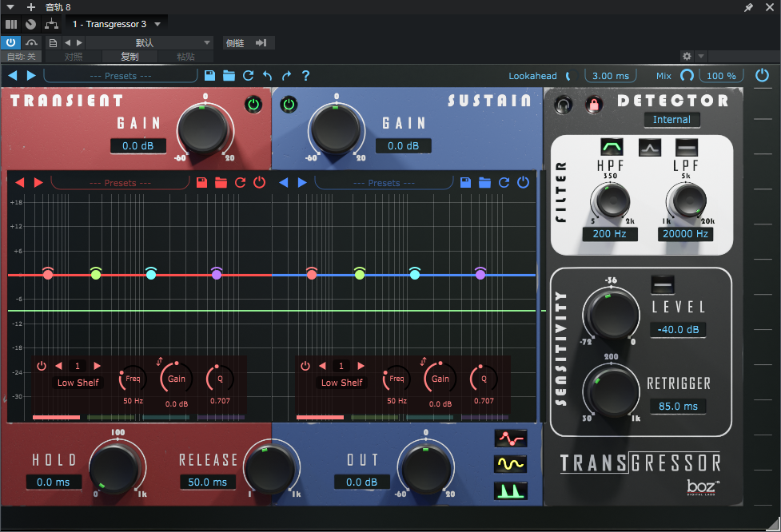Viewport: 781px width, 532px height.
Task: Disable the Sustain section power
Action: 289,105
